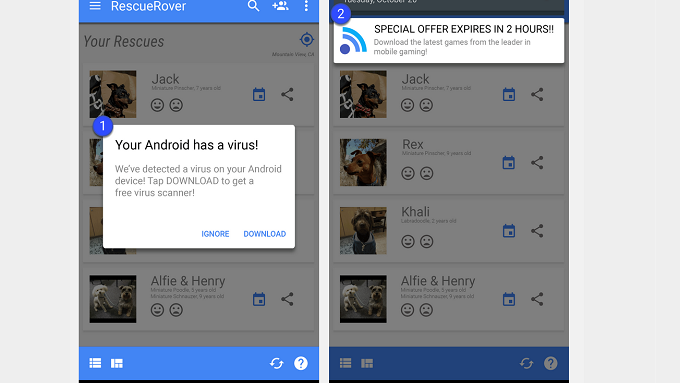Tap sad face for Jack, right phone
The image size is (680, 383).
pyautogui.click(x=426, y=105)
